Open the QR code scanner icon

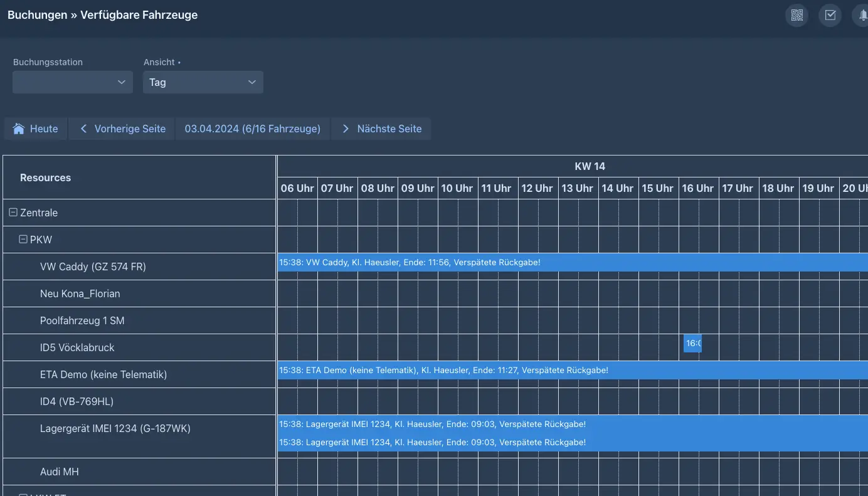pos(797,15)
